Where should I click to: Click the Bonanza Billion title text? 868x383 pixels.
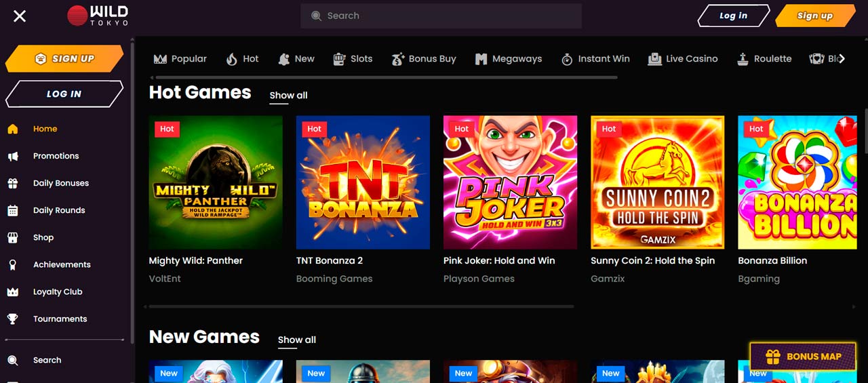click(772, 260)
